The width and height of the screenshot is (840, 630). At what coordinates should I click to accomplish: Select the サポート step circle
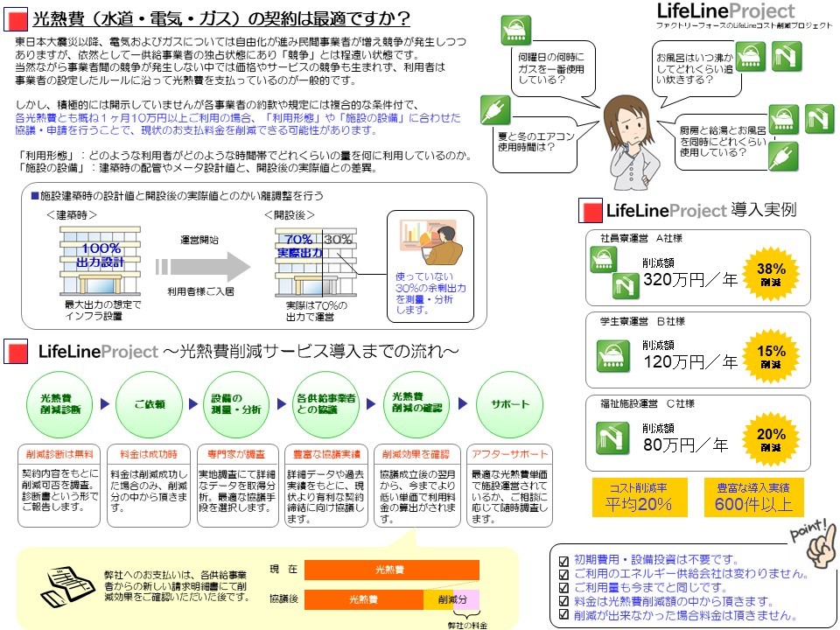point(509,405)
